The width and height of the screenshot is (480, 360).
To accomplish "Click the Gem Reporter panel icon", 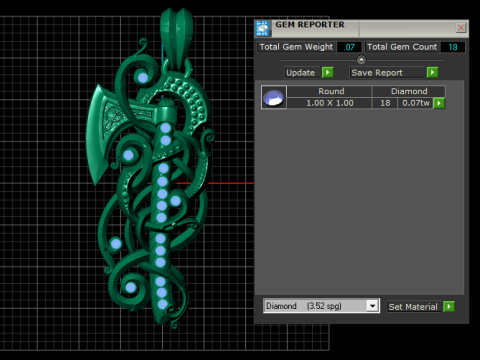I will coord(262,28).
